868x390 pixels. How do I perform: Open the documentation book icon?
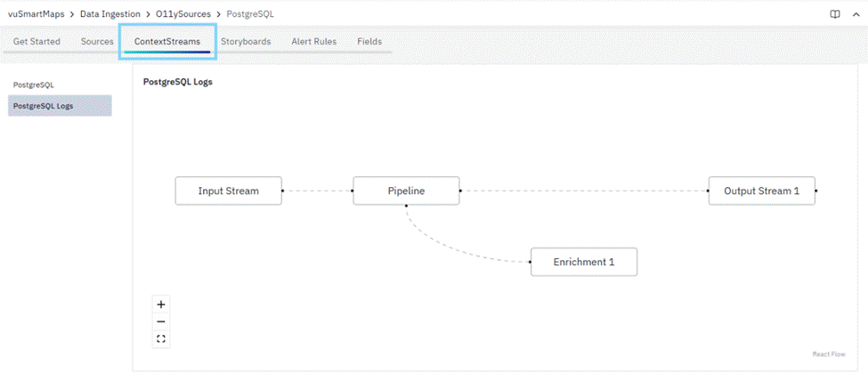[x=834, y=14]
